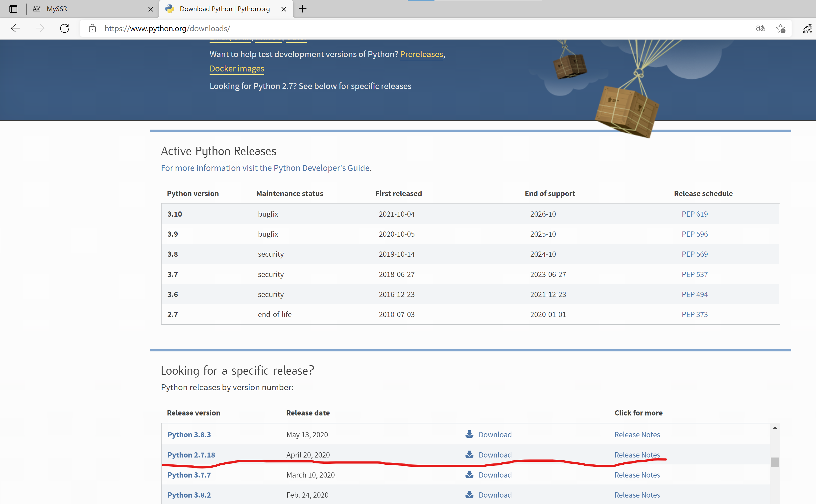Open the tab actions menu icon
Viewport: 816px width, 504px height.
(13, 9)
